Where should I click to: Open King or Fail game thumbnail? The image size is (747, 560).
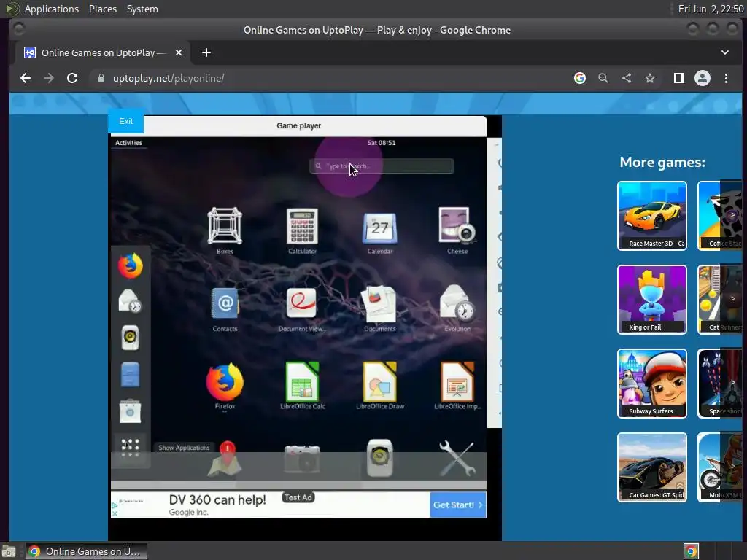coord(652,300)
